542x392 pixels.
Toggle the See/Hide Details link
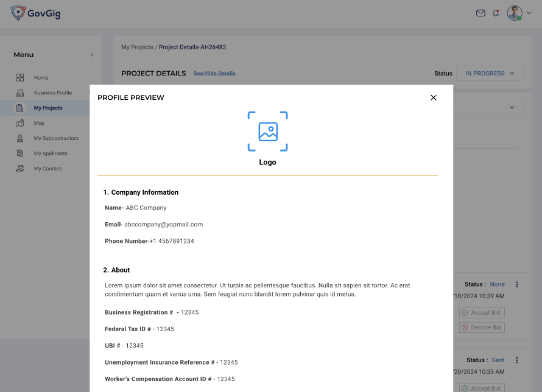[x=214, y=74]
